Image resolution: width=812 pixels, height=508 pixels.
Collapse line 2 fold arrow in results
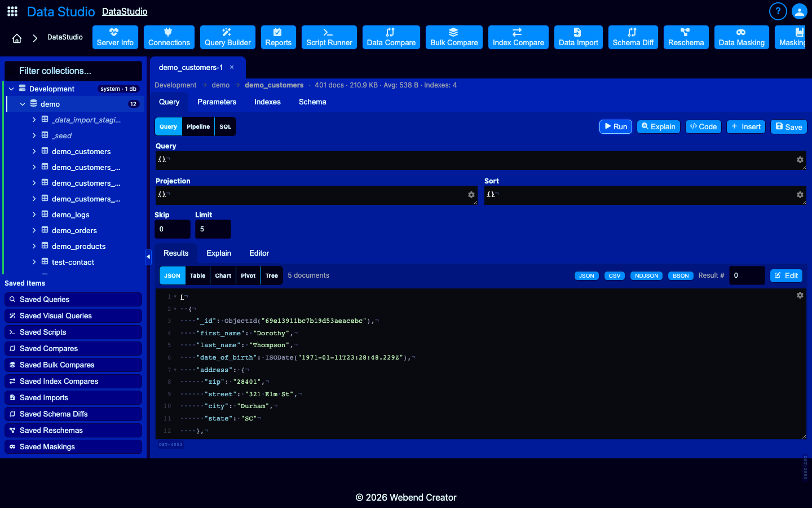175,309
